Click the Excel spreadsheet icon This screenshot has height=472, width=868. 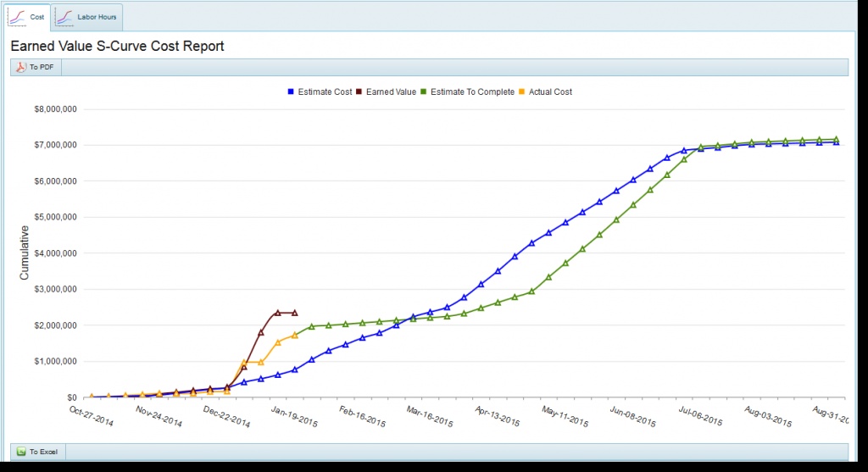point(21,452)
